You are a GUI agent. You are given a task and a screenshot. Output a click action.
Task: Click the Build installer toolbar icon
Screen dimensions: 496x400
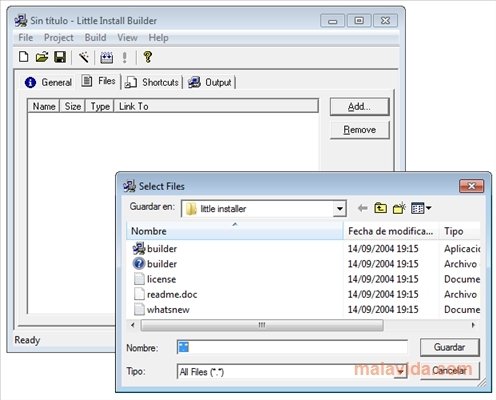click(x=106, y=58)
